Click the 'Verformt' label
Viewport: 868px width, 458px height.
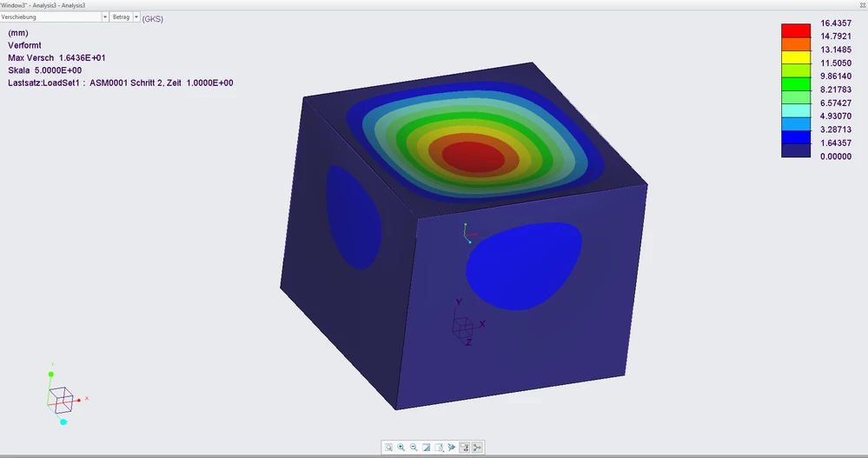coord(24,45)
